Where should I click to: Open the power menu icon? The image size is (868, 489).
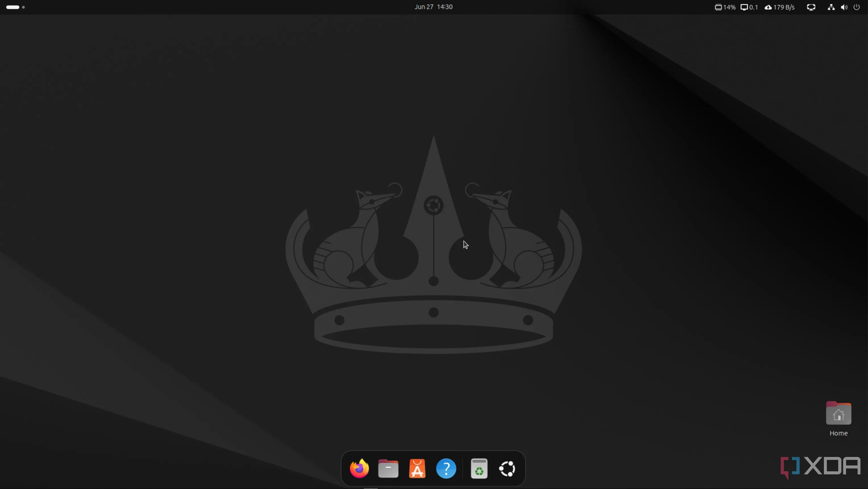click(x=857, y=7)
